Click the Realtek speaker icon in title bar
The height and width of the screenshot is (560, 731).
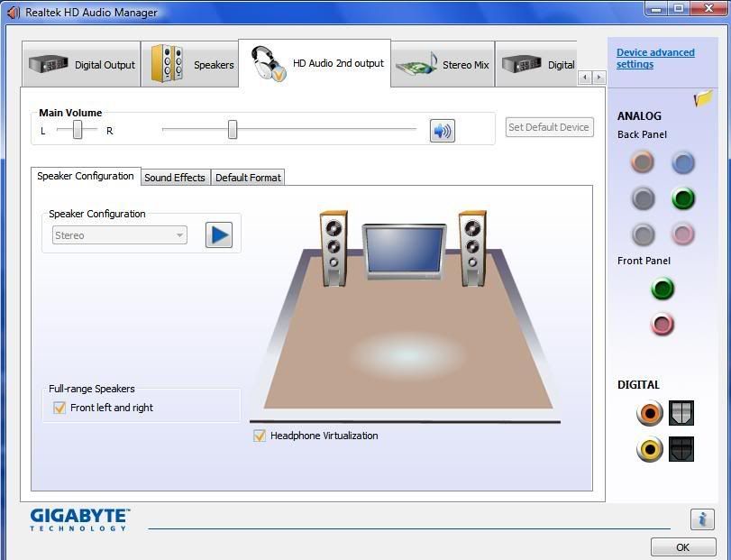[14, 13]
